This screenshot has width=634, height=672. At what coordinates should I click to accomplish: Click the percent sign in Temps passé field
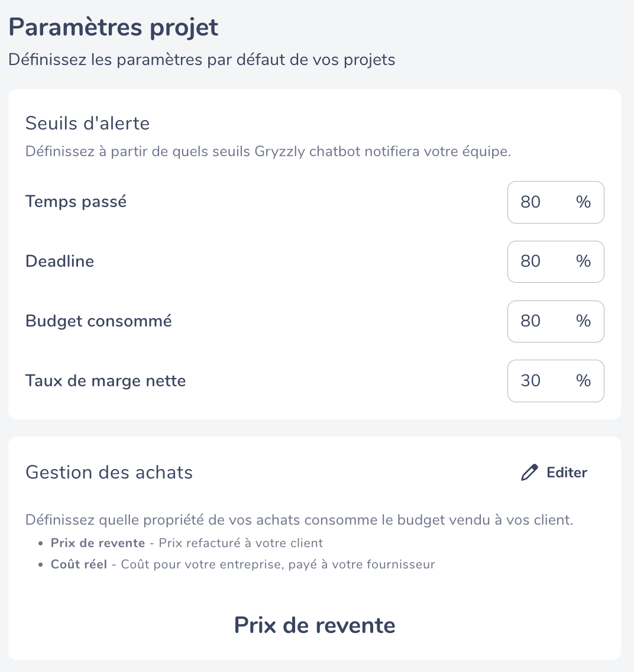[x=584, y=202]
